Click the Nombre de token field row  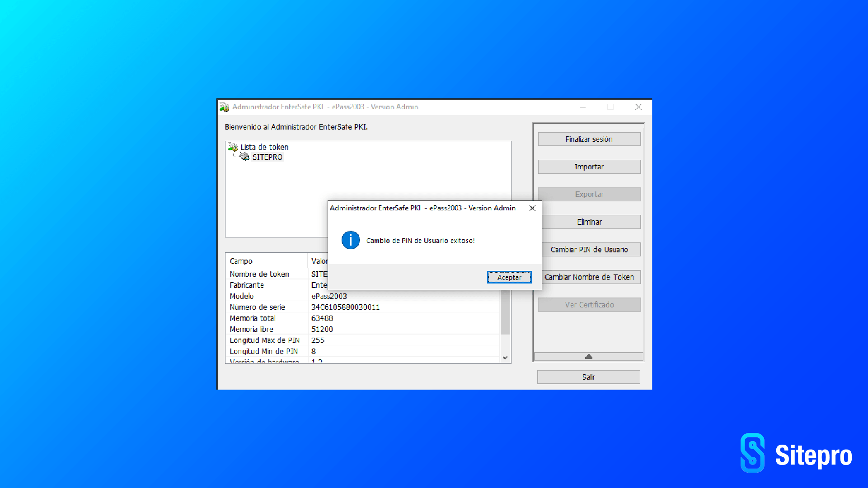coord(277,274)
